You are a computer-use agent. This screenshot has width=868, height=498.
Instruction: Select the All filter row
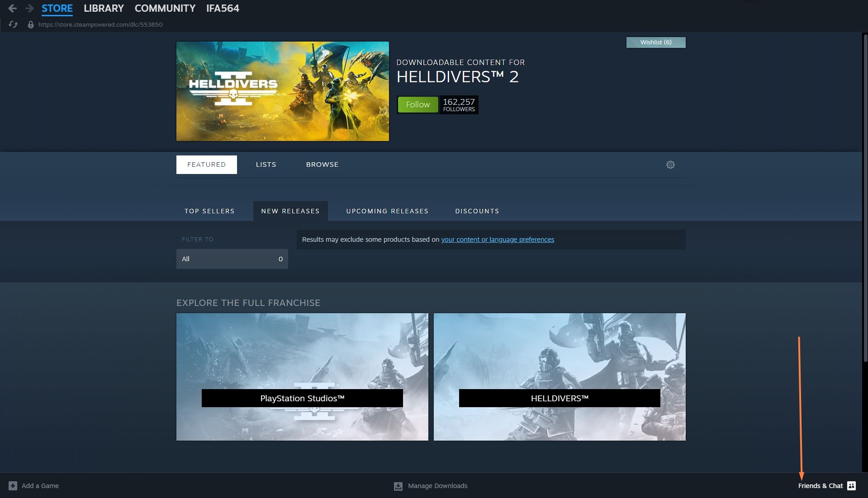pyautogui.click(x=232, y=259)
